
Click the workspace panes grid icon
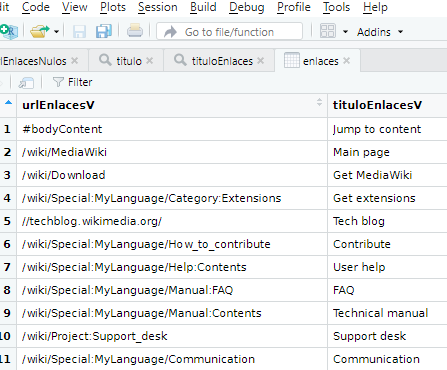[x=328, y=31]
